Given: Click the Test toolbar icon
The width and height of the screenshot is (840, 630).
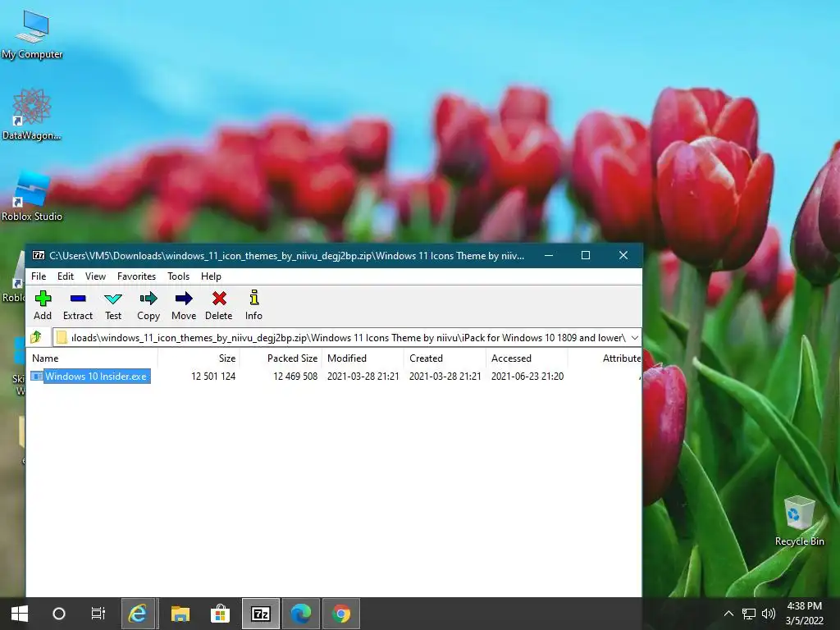Looking at the screenshot, I should click(113, 306).
